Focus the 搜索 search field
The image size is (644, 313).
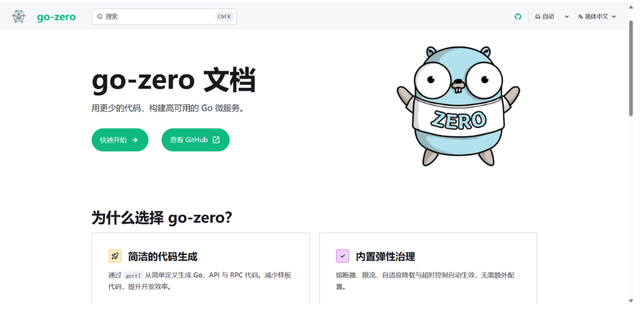[164, 17]
